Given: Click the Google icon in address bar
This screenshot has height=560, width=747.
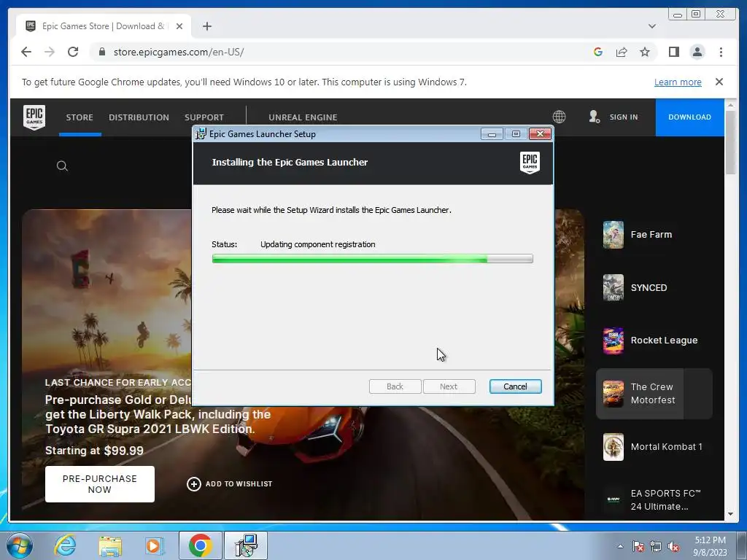Looking at the screenshot, I should point(598,52).
